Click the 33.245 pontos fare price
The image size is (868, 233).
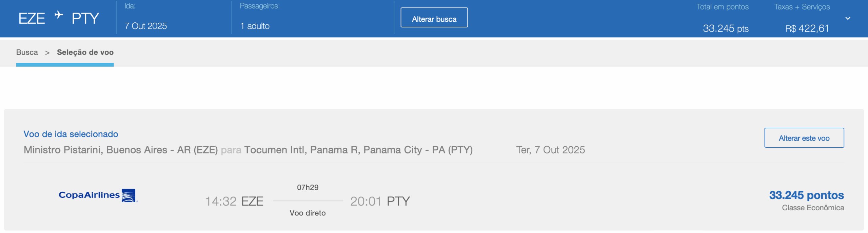(x=806, y=195)
